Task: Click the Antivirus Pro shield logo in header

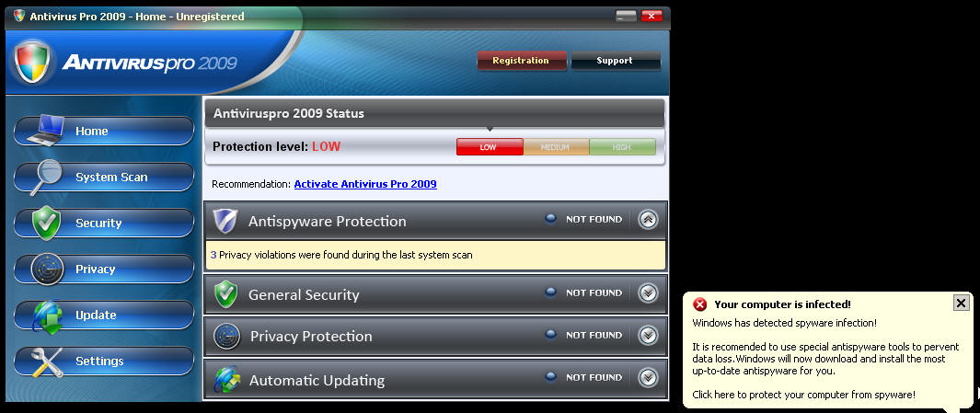Action: 32,62
